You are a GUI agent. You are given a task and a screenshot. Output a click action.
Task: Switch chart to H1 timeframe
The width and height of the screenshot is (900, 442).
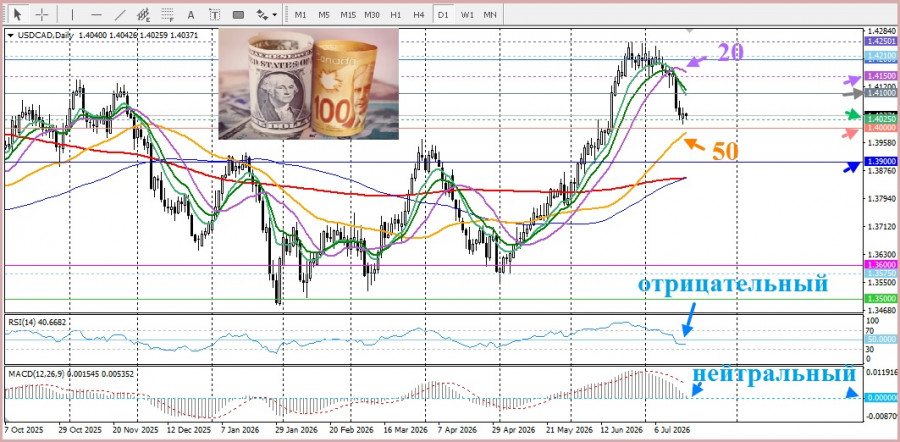pos(395,14)
